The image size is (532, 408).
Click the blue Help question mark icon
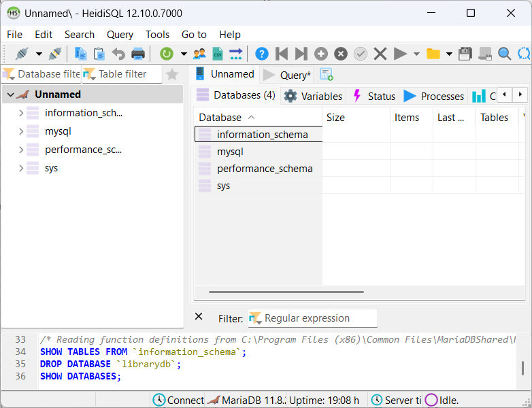262,54
